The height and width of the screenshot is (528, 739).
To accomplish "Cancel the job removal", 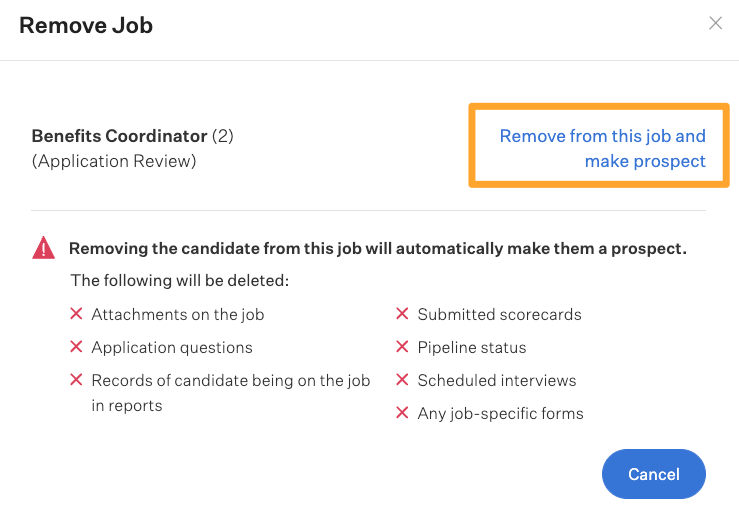I will 654,474.
